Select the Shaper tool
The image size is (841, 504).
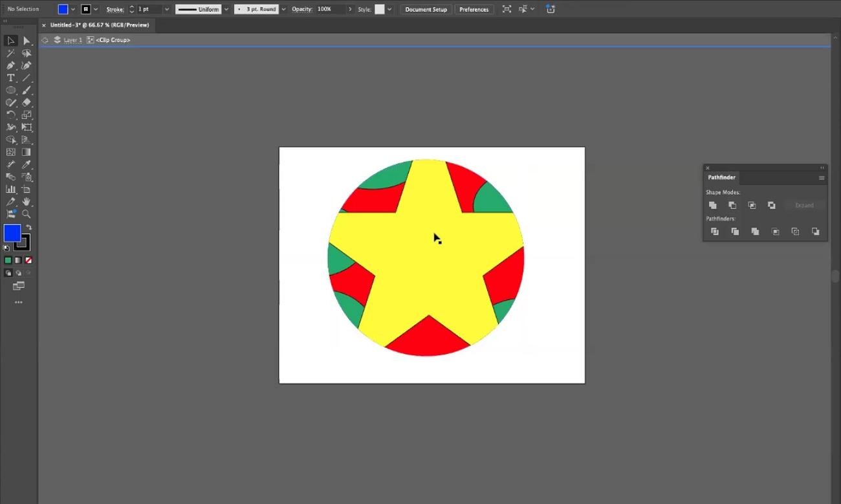pos(11,102)
